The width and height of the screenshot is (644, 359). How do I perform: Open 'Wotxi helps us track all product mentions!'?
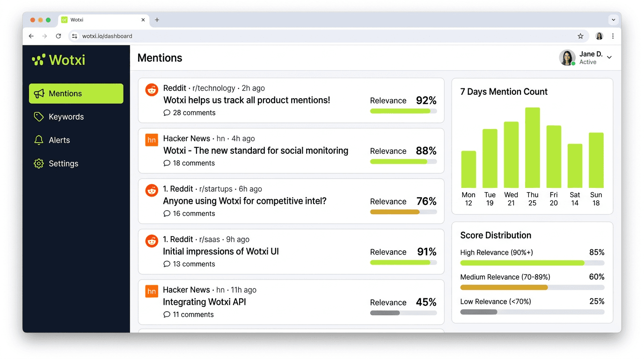(x=247, y=100)
